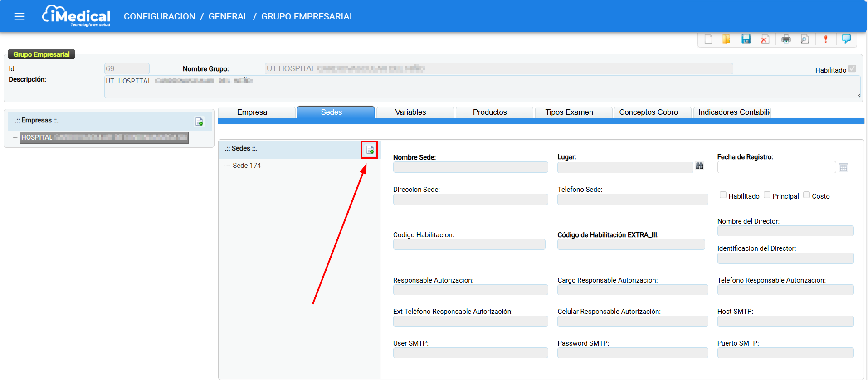
Task: Click the document search magnifier icon
Action: pyautogui.click(x=805, y=39)
